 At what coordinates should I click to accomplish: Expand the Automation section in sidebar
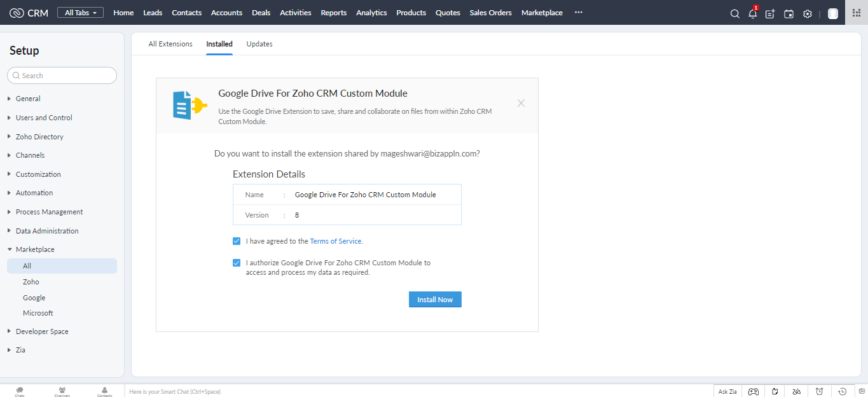(34, 193)
